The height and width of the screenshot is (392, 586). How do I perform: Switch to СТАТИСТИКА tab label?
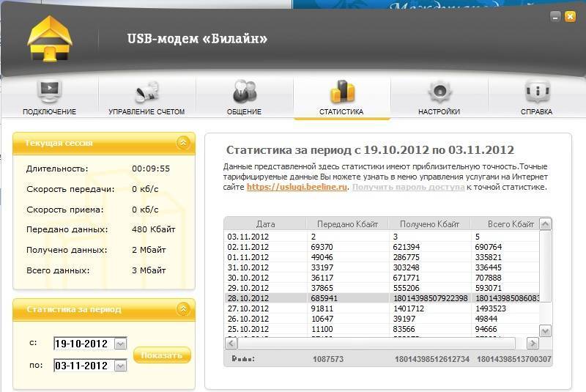click(341, 111)
